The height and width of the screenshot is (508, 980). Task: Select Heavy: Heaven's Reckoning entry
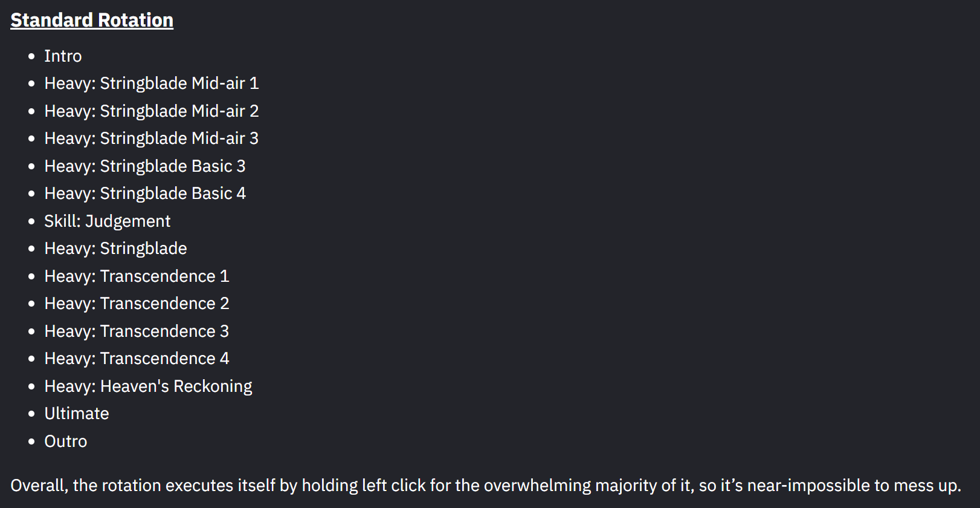coord(148,386)
